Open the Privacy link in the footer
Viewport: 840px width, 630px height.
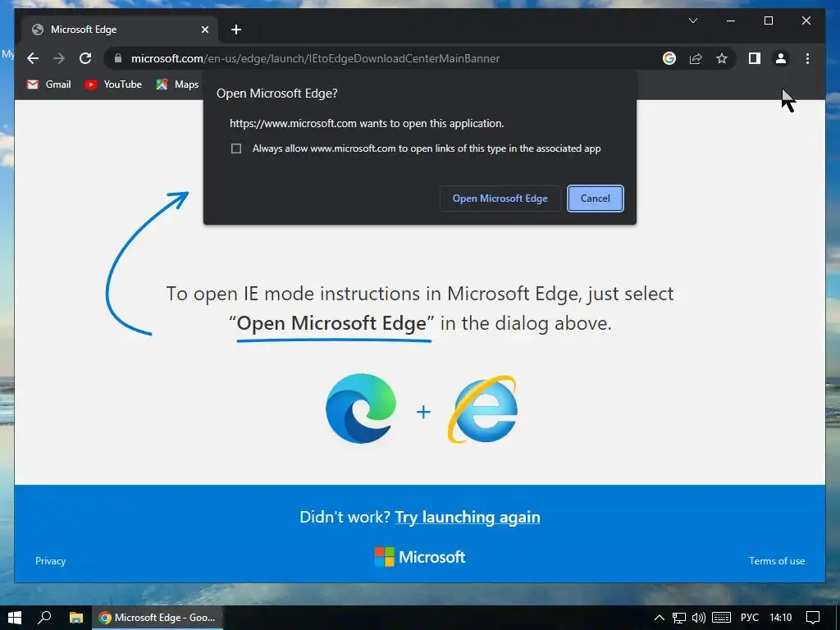[x=50, y=561]
